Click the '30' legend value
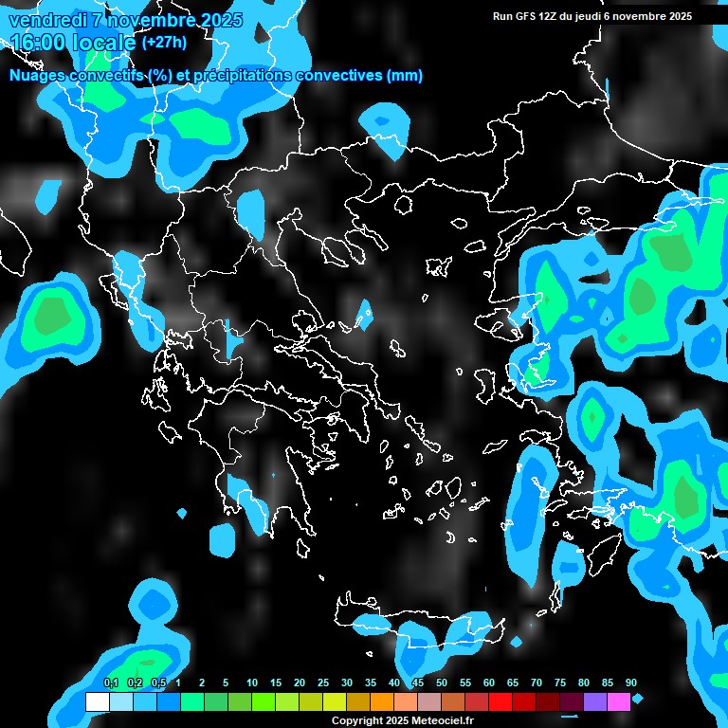 (x=347, y=682)
